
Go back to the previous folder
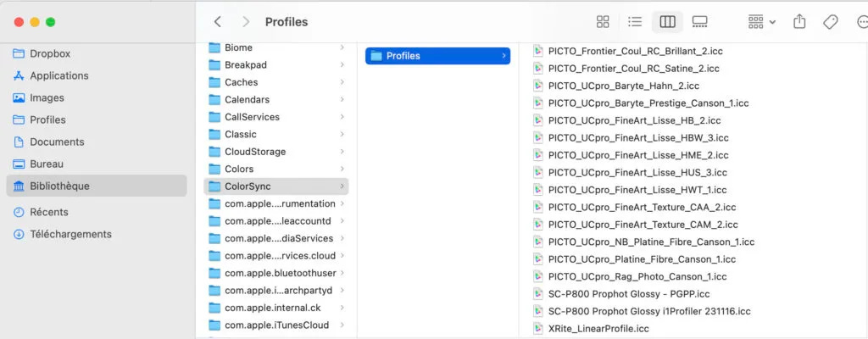pos(218,22)
